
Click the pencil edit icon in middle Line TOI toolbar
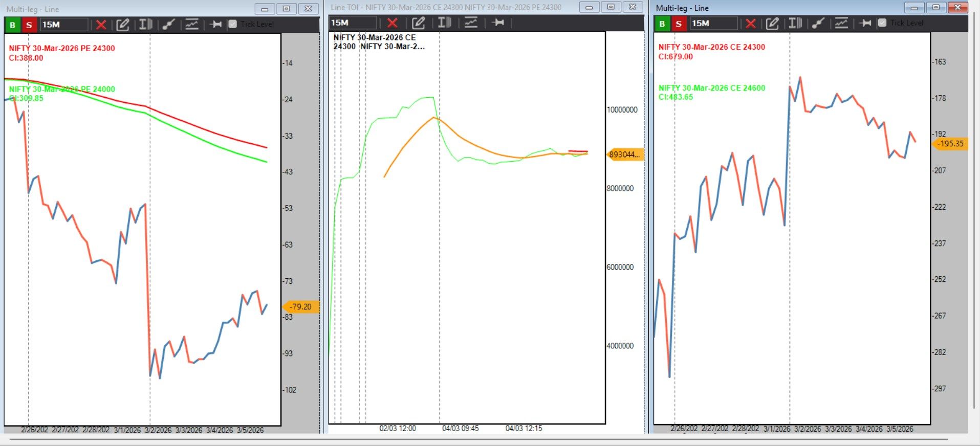418,23
